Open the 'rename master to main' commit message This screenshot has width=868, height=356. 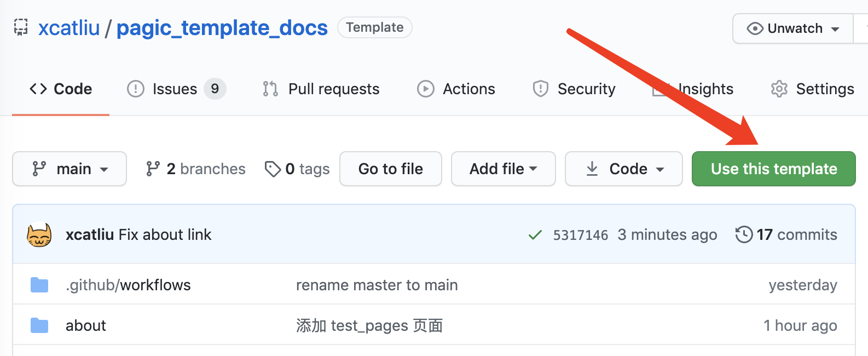377,285
